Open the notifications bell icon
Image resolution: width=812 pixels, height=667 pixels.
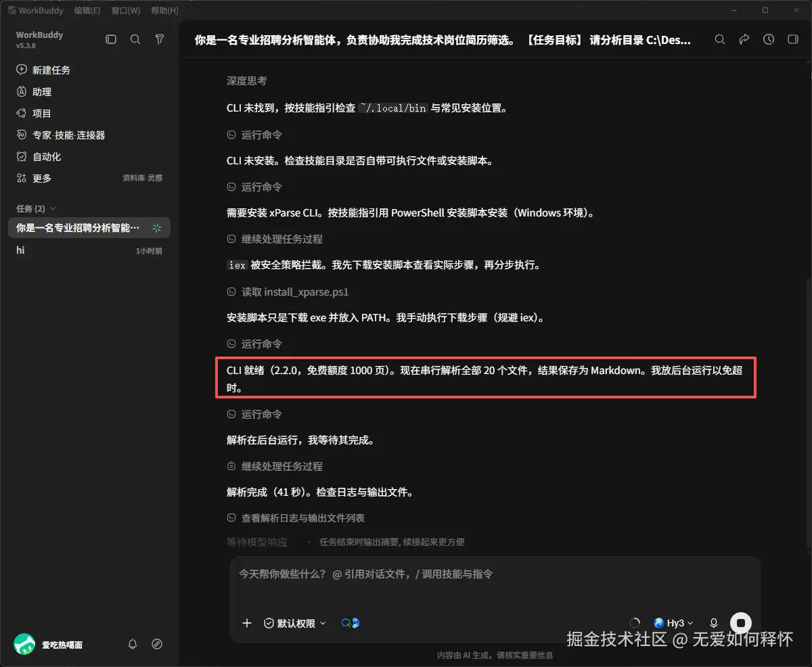tap(133, 644)
